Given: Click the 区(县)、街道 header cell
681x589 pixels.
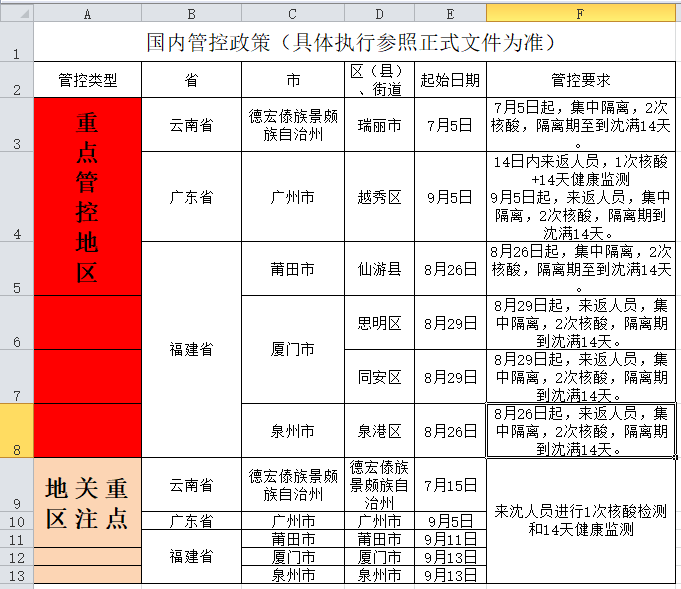Looking at the screenshot, I should [x=379, y=79].
